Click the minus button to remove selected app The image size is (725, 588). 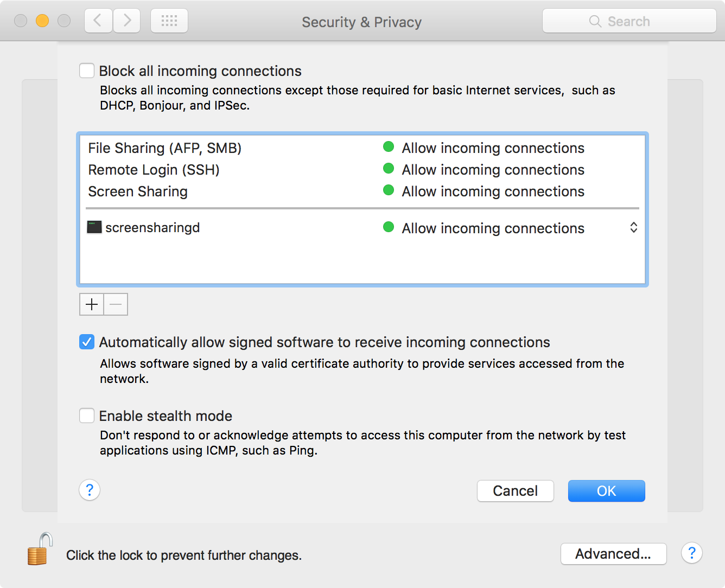point(116,304)
